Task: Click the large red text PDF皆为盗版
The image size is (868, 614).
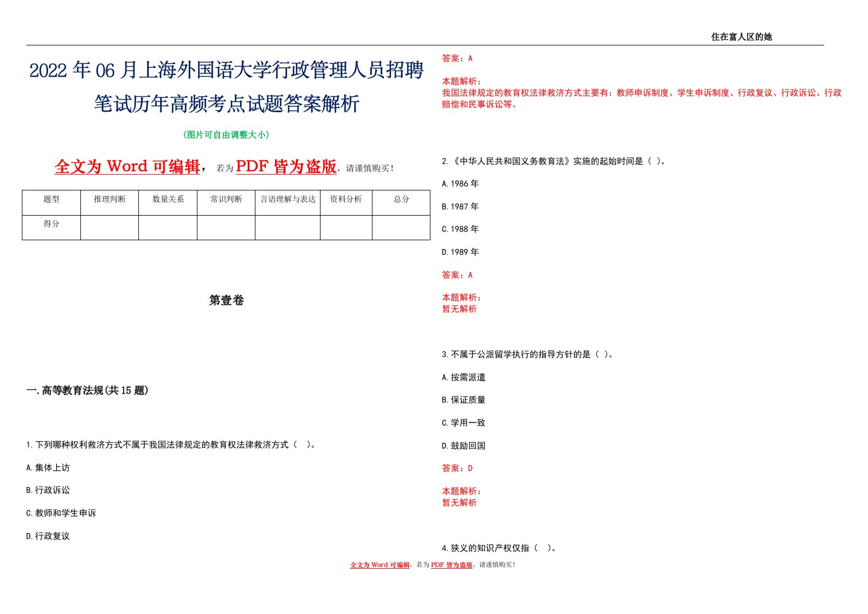Action: (x=286, y=166)
